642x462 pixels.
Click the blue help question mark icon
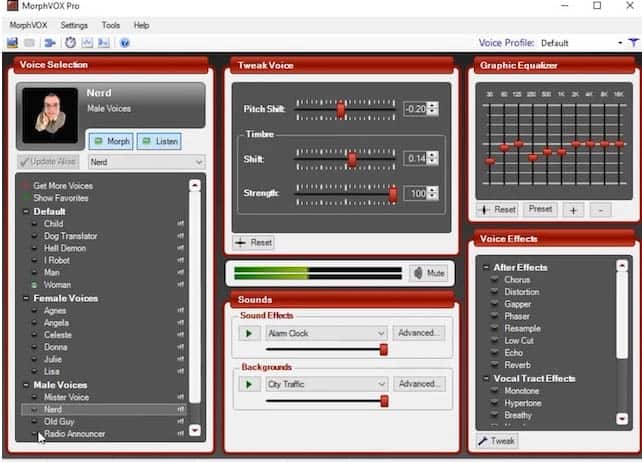(125, 43)
